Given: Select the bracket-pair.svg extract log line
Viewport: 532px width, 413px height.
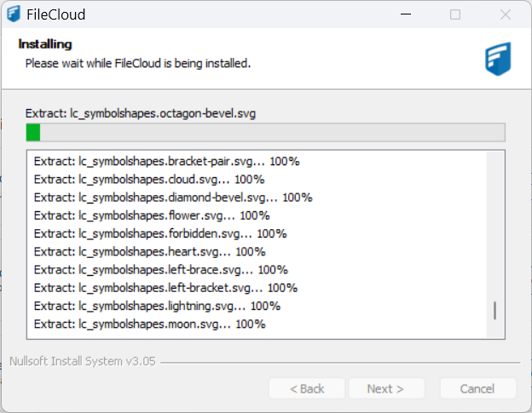Looking at the screenshot, I should click(166, 161).
